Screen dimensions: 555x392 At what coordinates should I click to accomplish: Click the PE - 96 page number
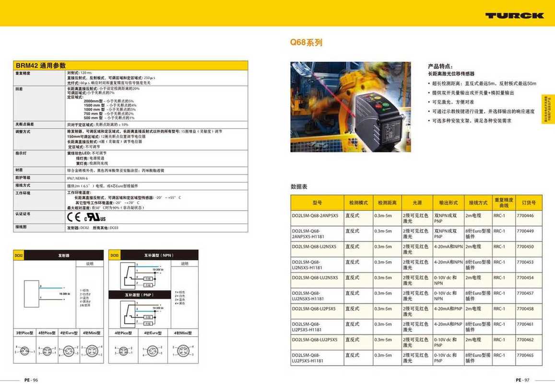pyautogui.click(x=31, y=380)
